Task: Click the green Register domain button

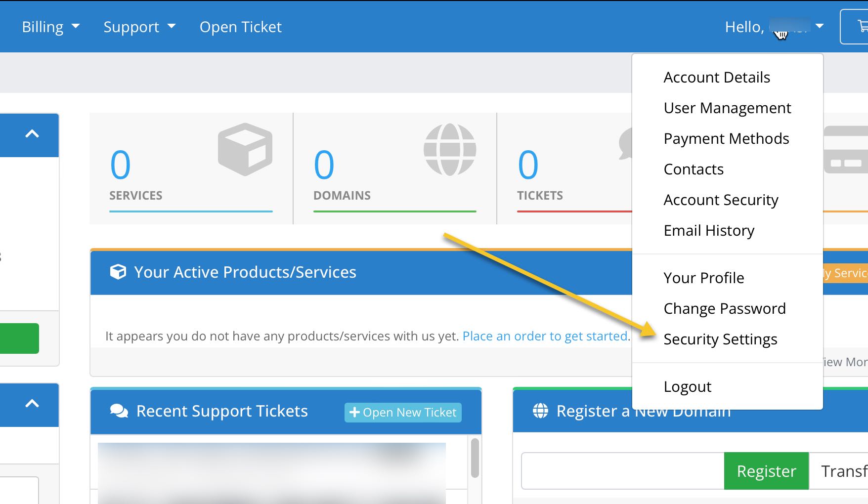Action: [x=766, y=471]
